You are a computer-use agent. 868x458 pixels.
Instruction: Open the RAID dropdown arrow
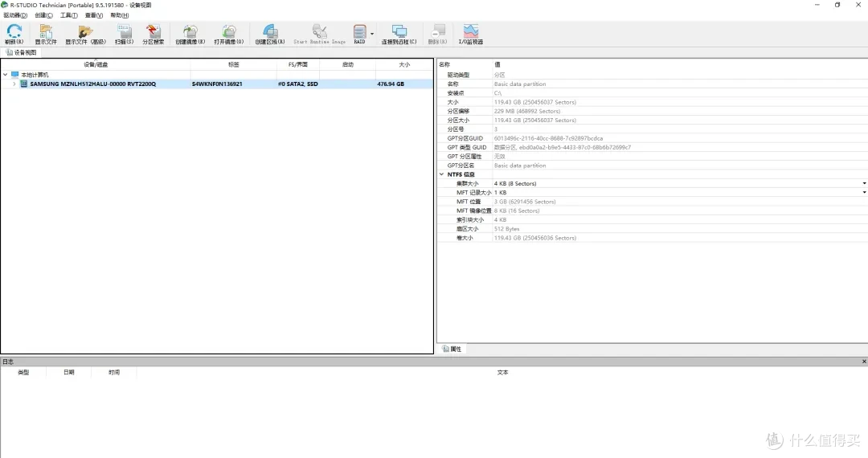[372, 35]
